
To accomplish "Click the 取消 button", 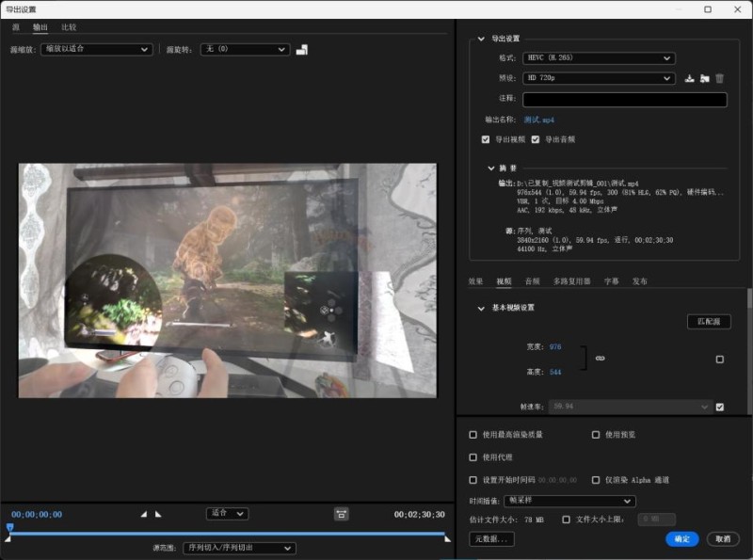I will tap(723, 539).
